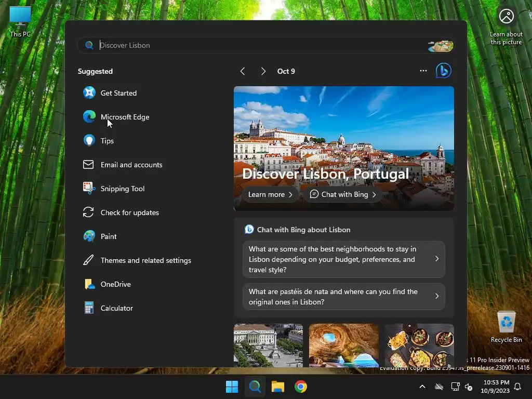Open File Explorer from the taskbar

pyautogui.click(x=278, y=387)
